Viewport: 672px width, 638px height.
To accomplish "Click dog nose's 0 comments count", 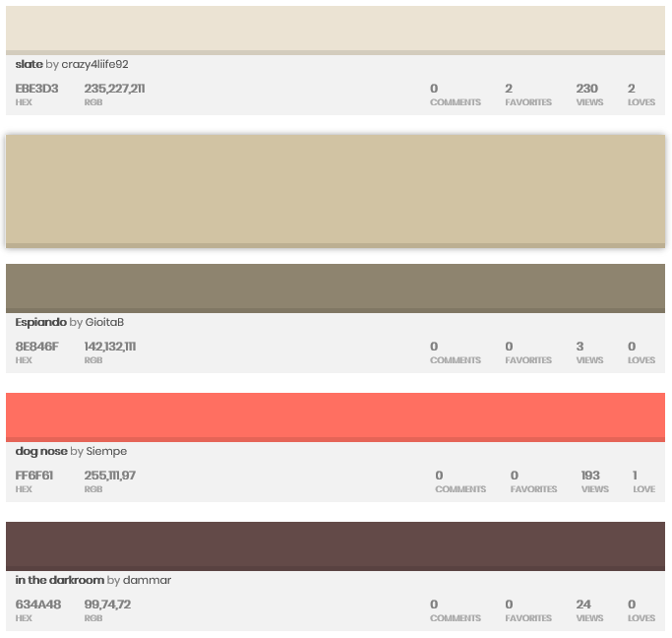I will tap(439, 476).
